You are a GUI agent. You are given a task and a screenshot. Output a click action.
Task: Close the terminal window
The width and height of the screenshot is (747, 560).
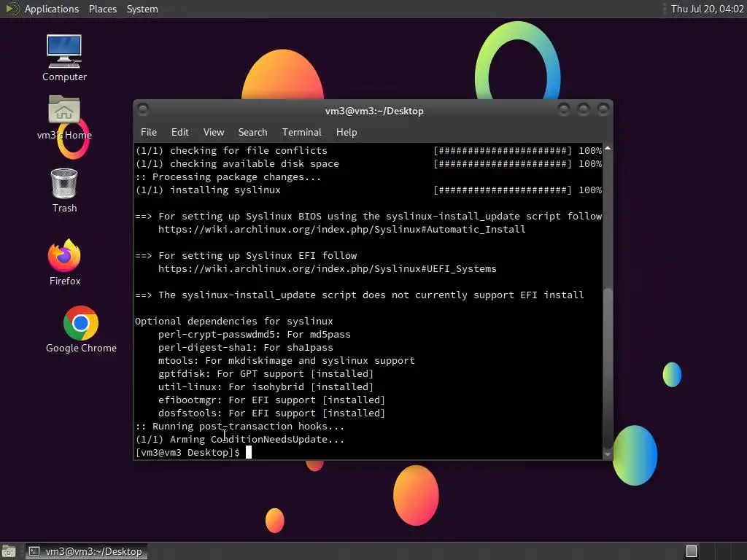point(603,110)
